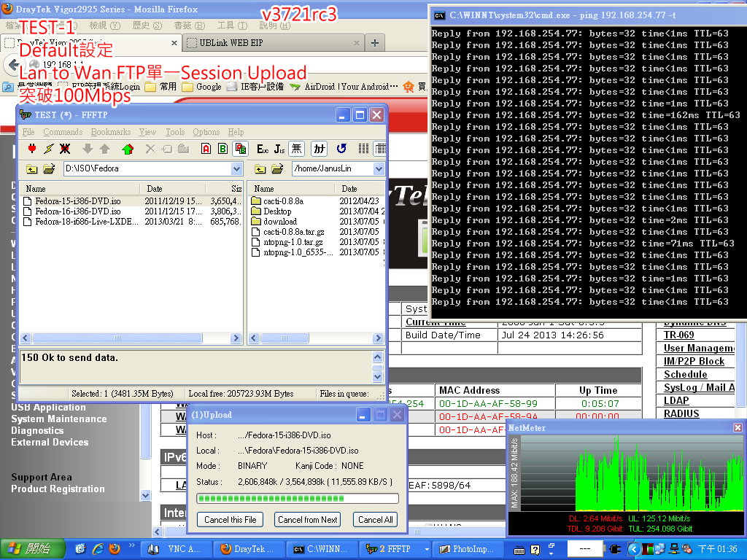Select cacti-0.8.8a.tar.gz remote file
The height and width of the screenshot is (560, 747).
tap(293, 231)
